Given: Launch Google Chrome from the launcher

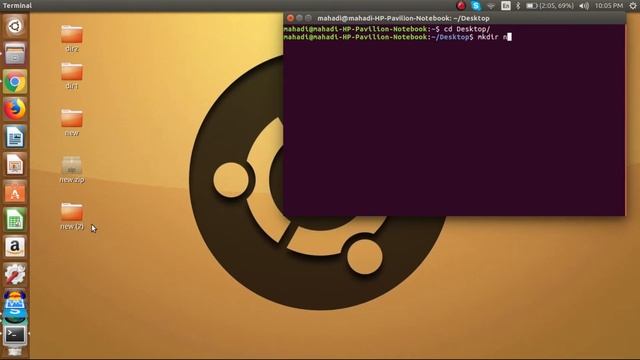Looking at the screenshot, I should [x=15, y=82].
